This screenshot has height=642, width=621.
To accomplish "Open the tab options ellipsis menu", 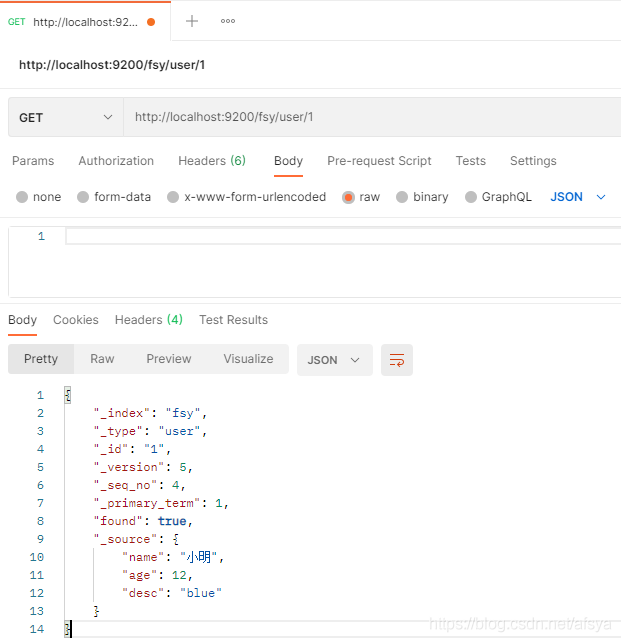I will click(228, 21).
